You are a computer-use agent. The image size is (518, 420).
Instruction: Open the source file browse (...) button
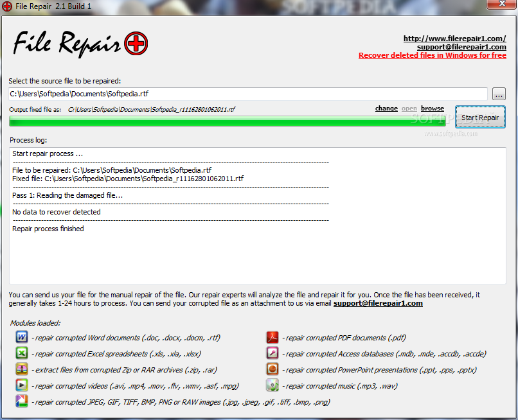click(x=499, y=94)
